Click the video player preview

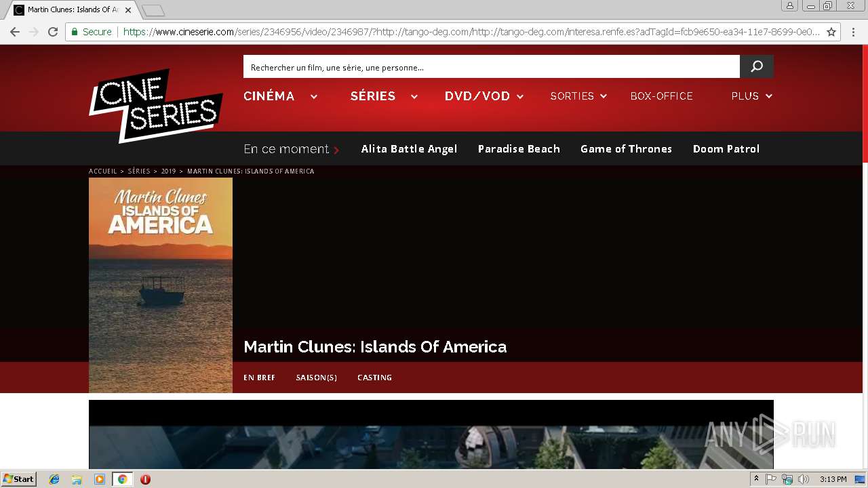pyautogui.click(x=431, y=434)
